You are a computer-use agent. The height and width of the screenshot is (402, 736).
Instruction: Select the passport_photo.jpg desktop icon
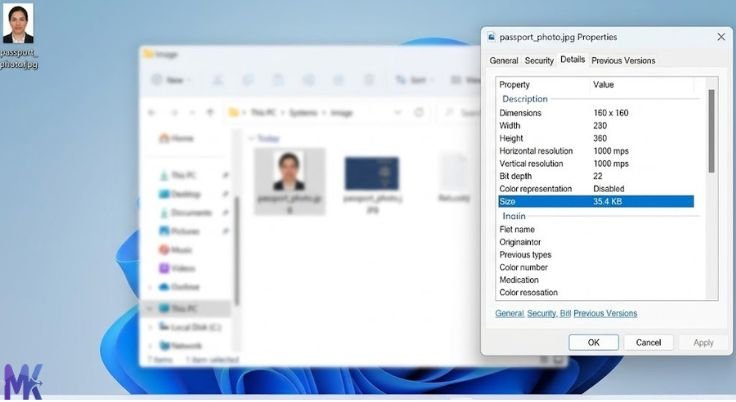pos(18,36)
